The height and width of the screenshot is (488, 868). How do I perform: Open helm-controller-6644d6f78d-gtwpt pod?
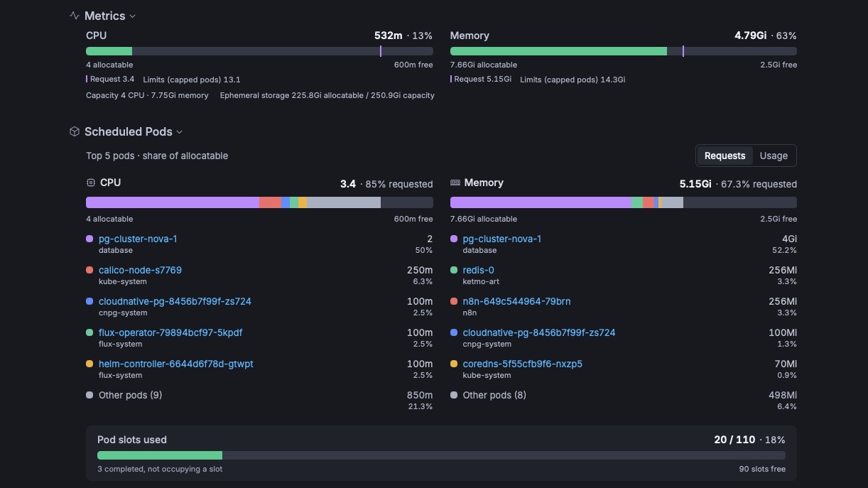(x=176, y=364)
